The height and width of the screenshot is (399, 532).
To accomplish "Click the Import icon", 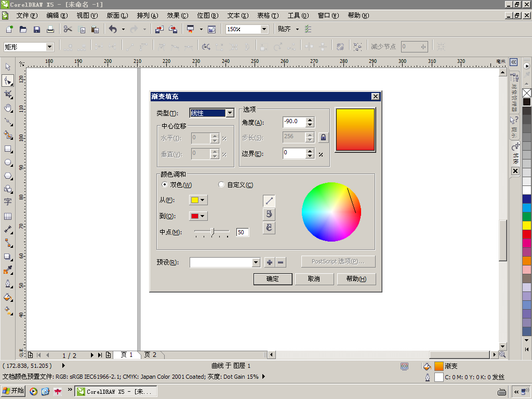I will pos(159,29).
